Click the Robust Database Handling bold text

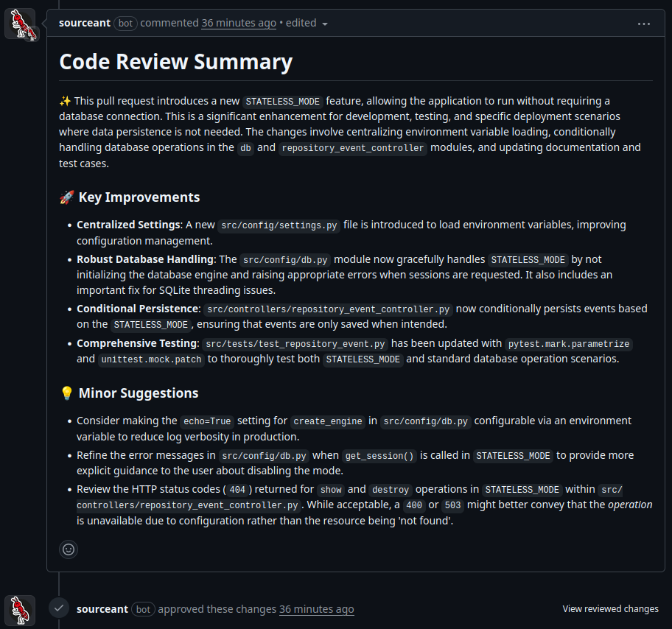[x=145, y=260]
